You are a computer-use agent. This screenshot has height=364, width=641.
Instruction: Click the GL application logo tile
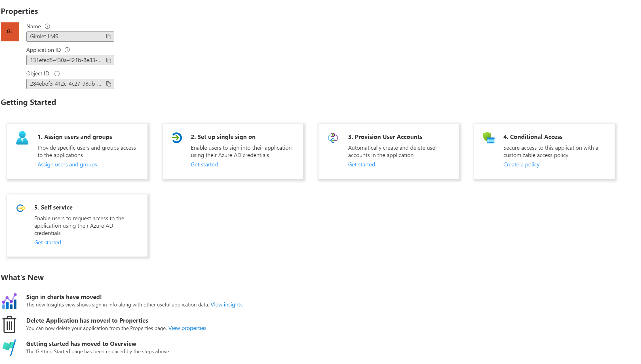coord(10,32)
